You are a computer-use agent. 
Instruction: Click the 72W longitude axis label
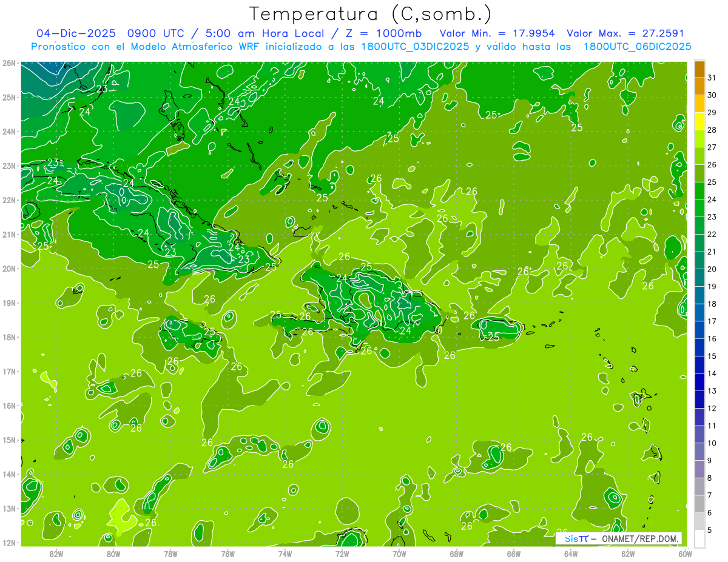coord(342,553)
